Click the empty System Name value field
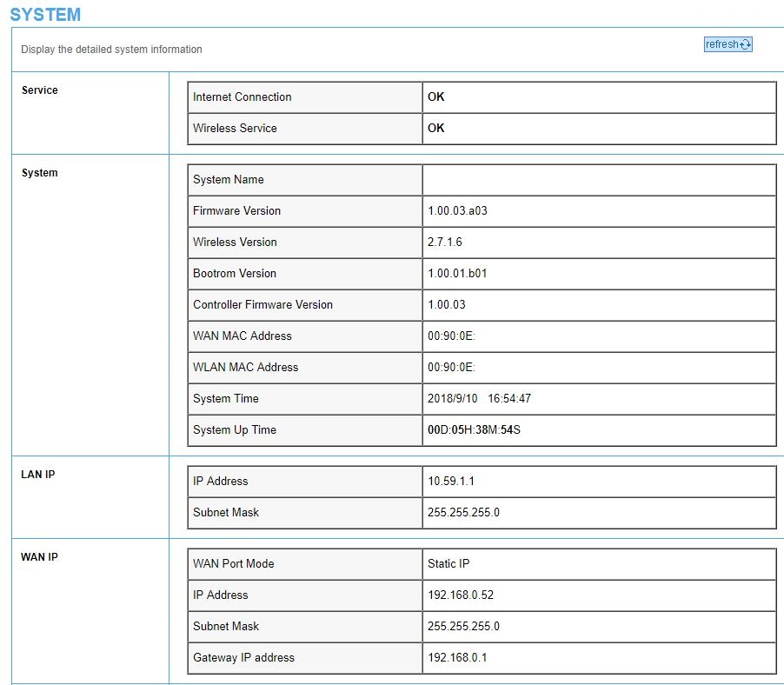Screen dimensions: 784x685 tap(598, 180)
